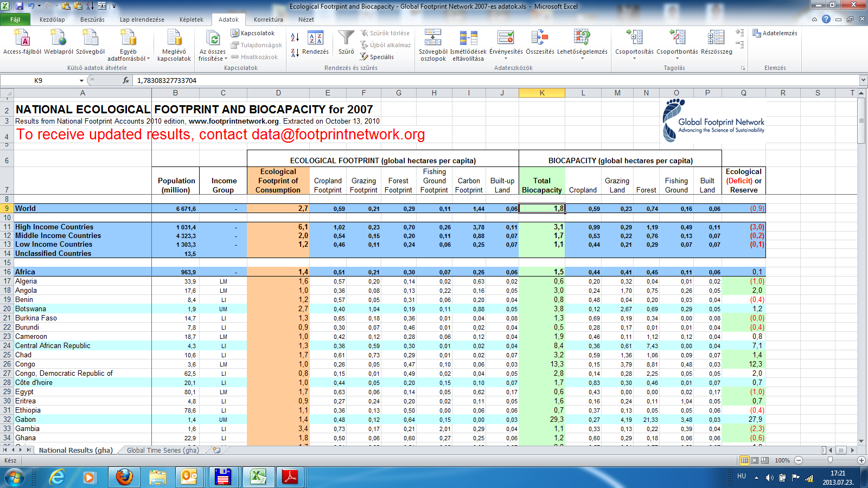Import data from Access file (Access-fájlból)
The height and width of the screenshot is (488, 868).
coord(22,42)
